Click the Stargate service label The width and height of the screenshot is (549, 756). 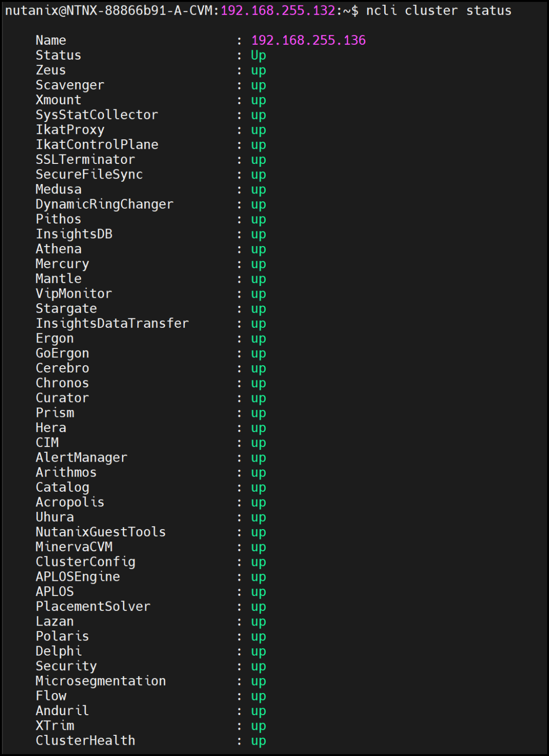[66, 308]
